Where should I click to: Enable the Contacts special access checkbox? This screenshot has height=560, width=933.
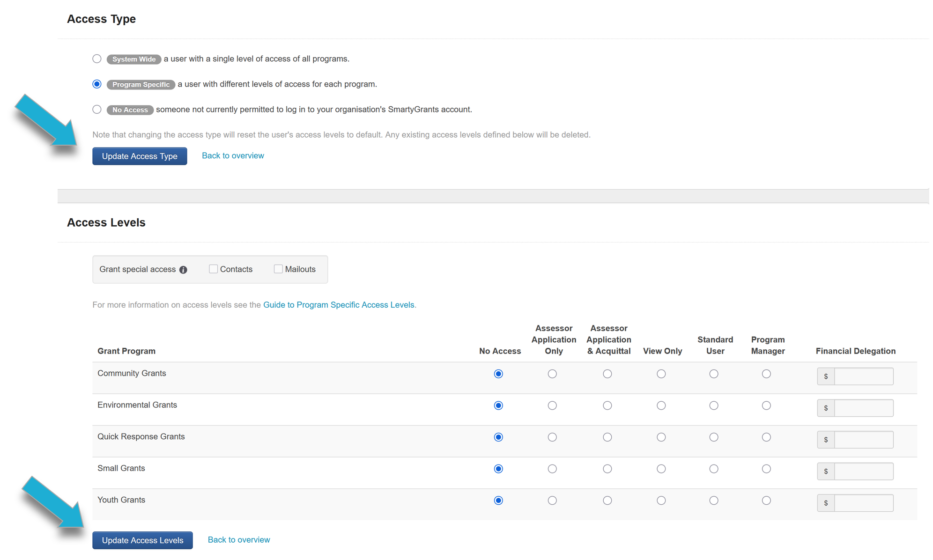[213, 269]
